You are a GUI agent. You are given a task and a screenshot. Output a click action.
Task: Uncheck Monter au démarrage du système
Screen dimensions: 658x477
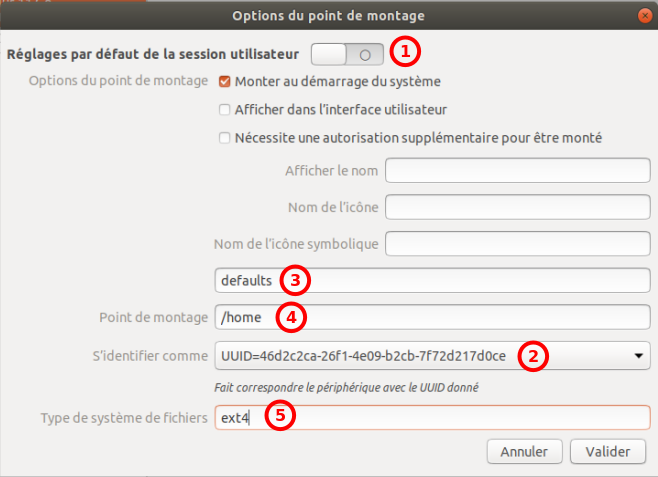coord(225,81)
